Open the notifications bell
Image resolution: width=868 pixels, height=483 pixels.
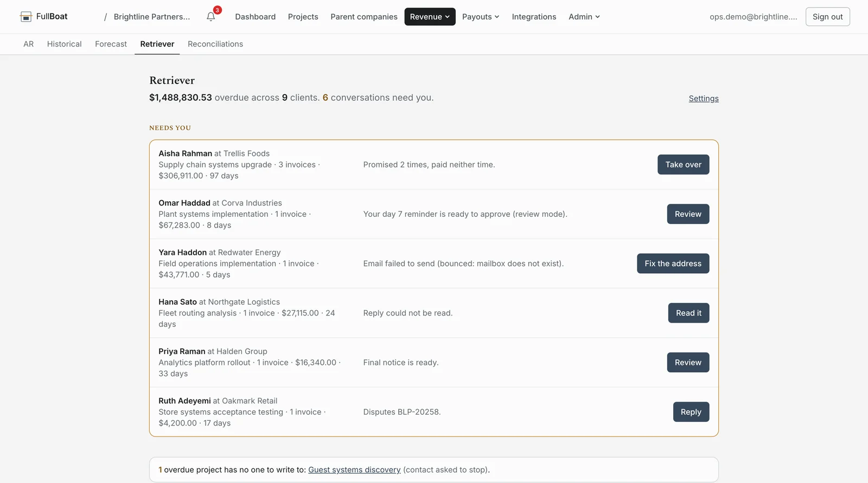click(211, 17)
